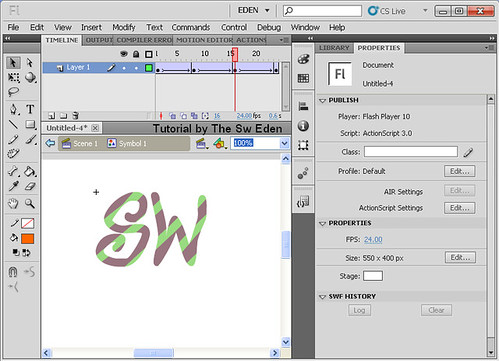Open the Control menu
This screenshot has width=499, height=361.
pos(234,27)
